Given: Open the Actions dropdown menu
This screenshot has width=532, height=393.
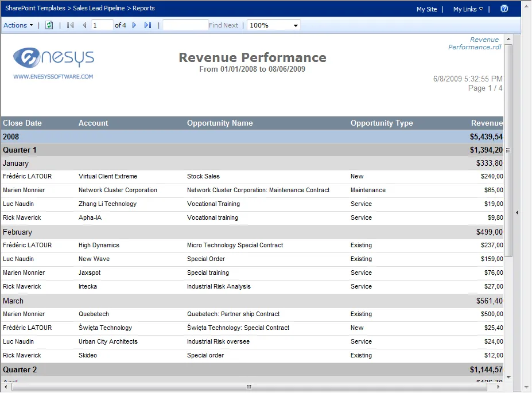Looking at the screenshot, I should (x=18, y=25).
